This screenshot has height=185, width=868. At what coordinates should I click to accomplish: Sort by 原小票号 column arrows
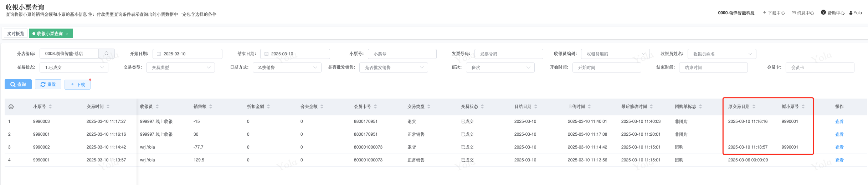(x=803, y=106)
